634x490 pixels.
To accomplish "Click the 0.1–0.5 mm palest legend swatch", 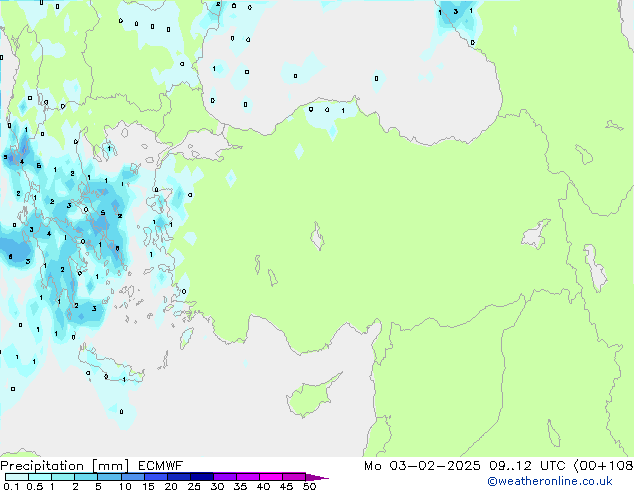I will pyautogui.click(x=17, y=477).
